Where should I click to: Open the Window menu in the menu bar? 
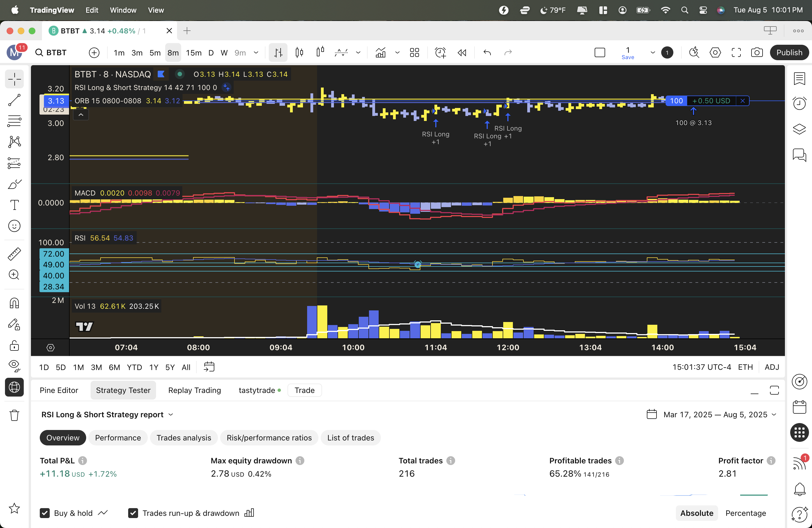(x=123, y=10)
